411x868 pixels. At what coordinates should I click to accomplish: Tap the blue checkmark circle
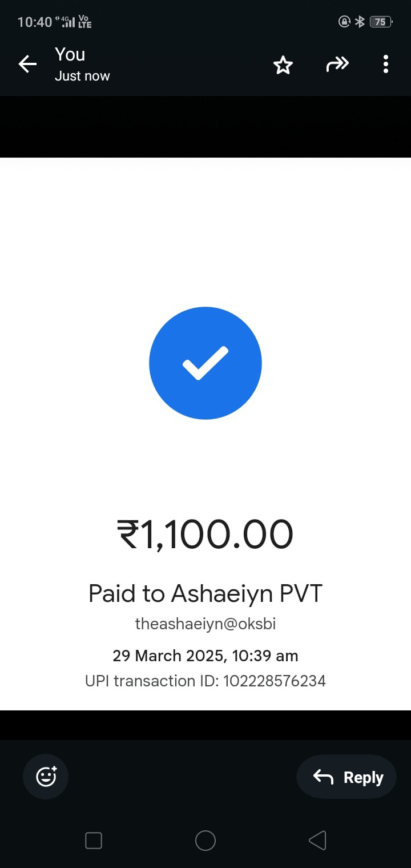(x=205, y=363)
